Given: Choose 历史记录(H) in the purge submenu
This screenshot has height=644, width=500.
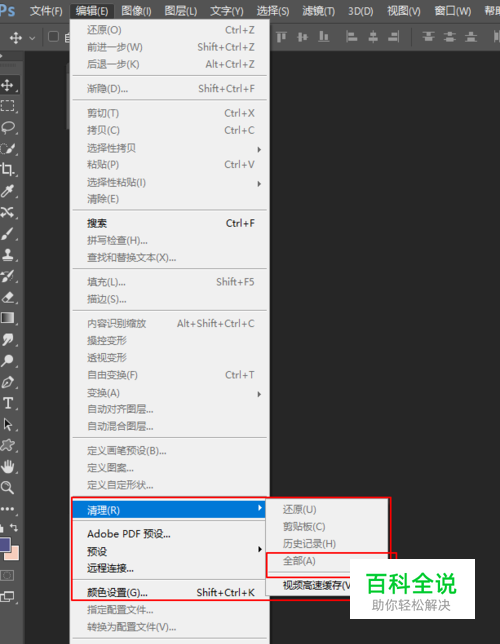Looking at the screenshot, I should click(327, 543).
